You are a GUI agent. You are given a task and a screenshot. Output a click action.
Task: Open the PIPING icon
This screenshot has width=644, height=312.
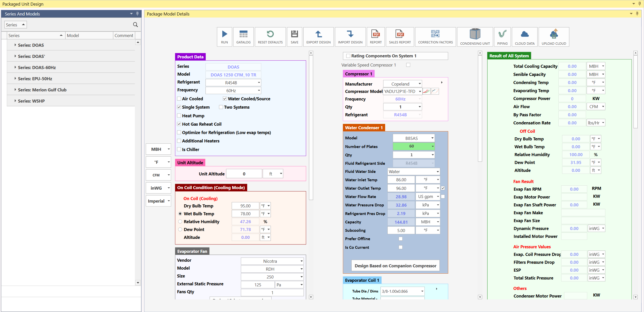pyautogui.click(x=502, y=37)
